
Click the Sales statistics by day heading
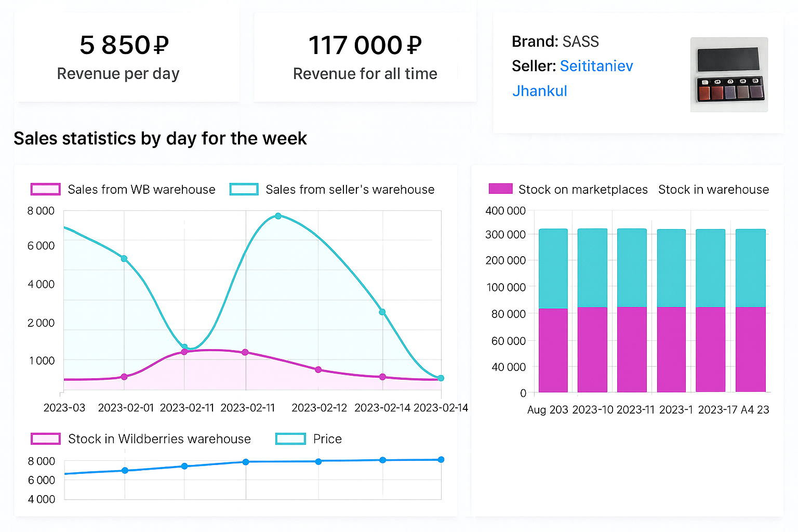[x=160, y=139]
